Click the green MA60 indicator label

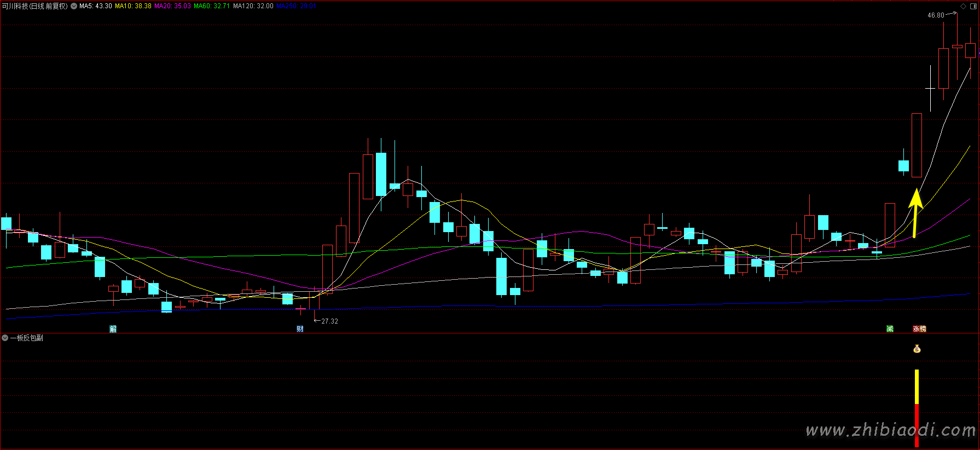pyautogui.click(x=212, y=6)
